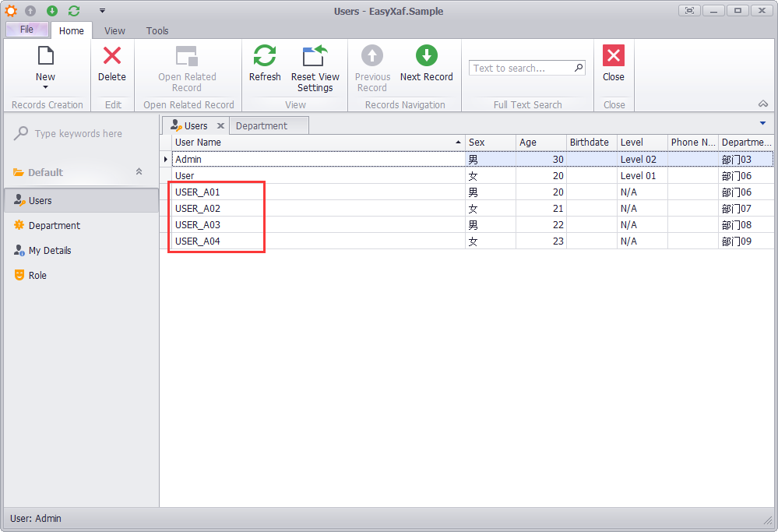
Task: Open My Details navigation item
Action: 49,251
